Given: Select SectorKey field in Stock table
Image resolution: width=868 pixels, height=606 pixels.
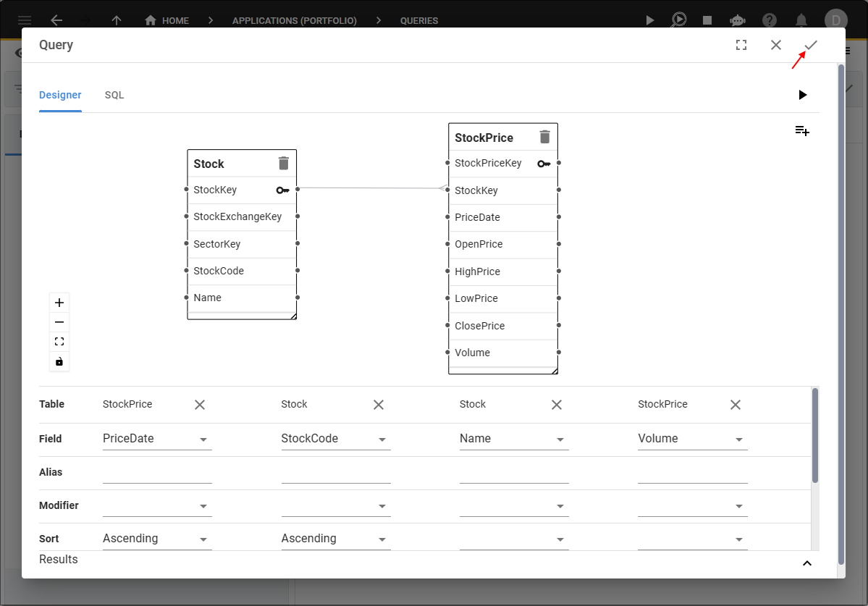Looking at the screenshot, I should click(x=242, y=244).
